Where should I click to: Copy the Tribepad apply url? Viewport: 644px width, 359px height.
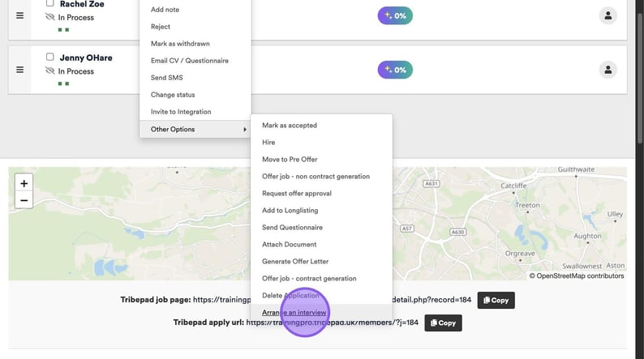click(443, 323)
